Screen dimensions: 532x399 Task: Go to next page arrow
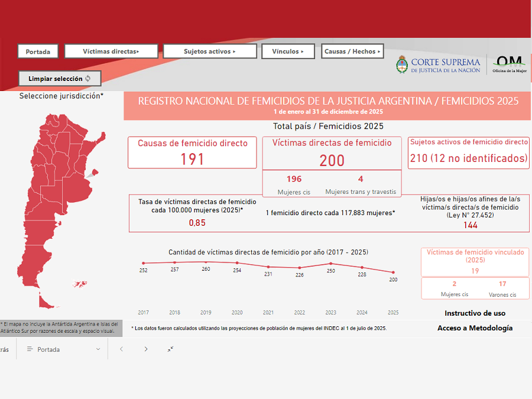pos(146,349)
